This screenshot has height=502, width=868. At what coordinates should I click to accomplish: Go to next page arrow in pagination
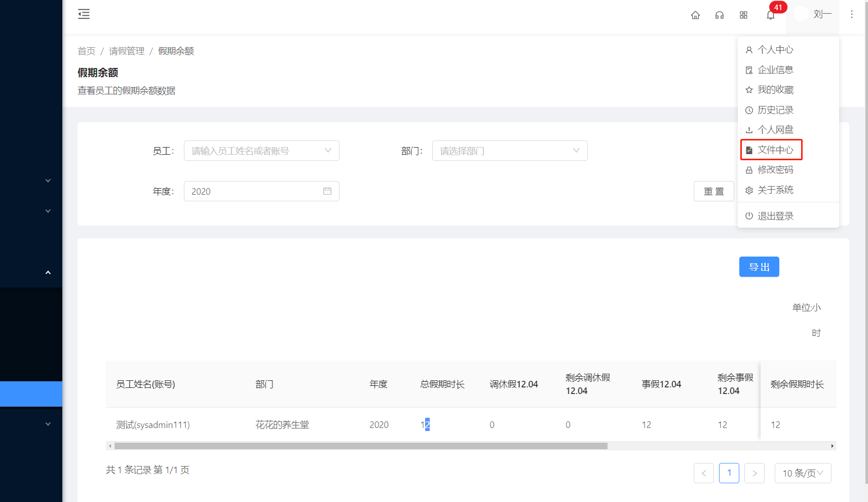coord(754,473)
